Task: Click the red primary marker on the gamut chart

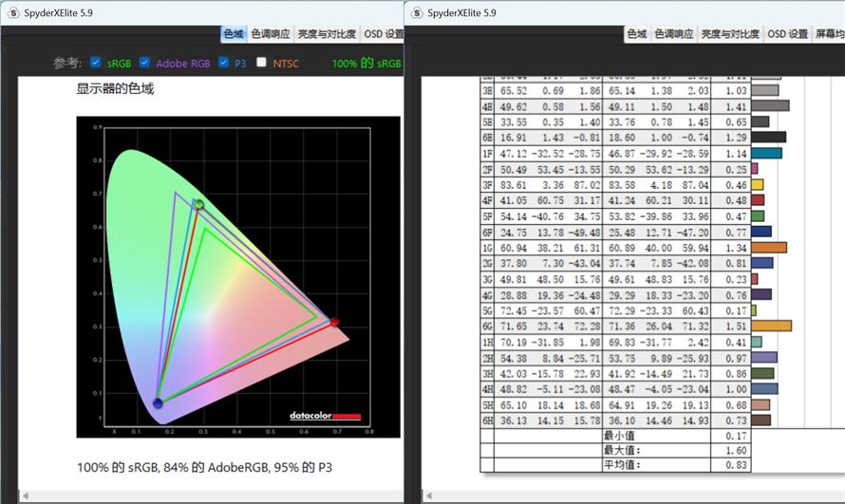Action: (334, 322)
